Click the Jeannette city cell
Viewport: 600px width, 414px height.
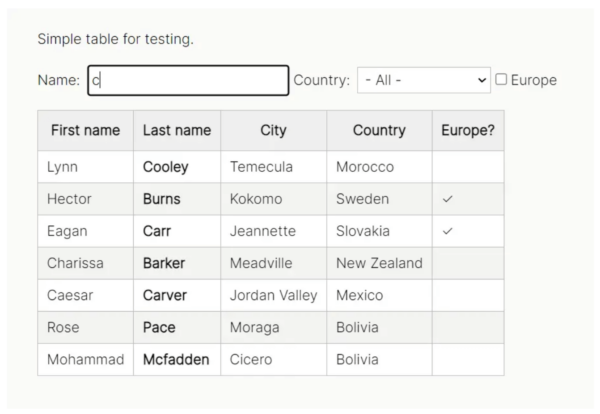[273, 231]
